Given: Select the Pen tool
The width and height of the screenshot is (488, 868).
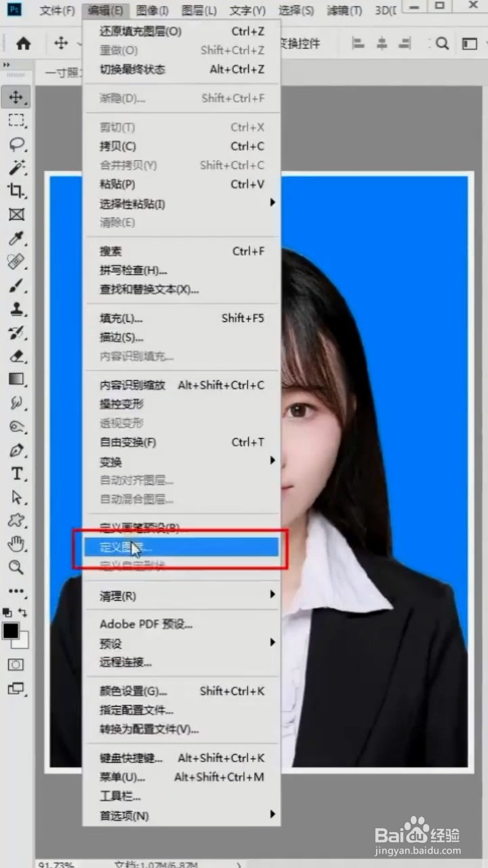Looking at the screenshot, I should coord(16,450).
